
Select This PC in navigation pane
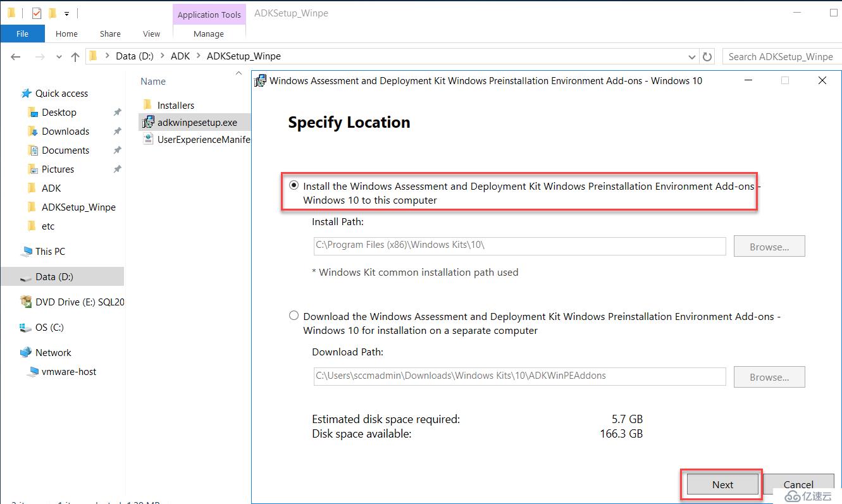[x=50, y=251]
